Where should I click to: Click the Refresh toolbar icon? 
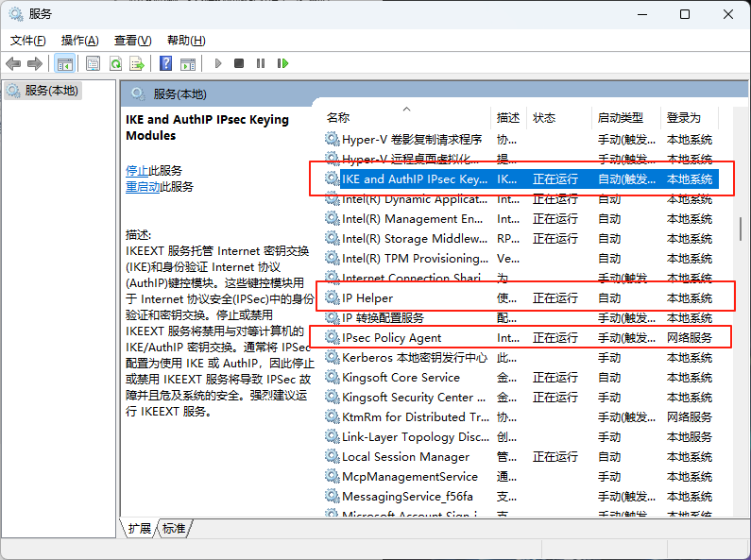pos(115,63)
